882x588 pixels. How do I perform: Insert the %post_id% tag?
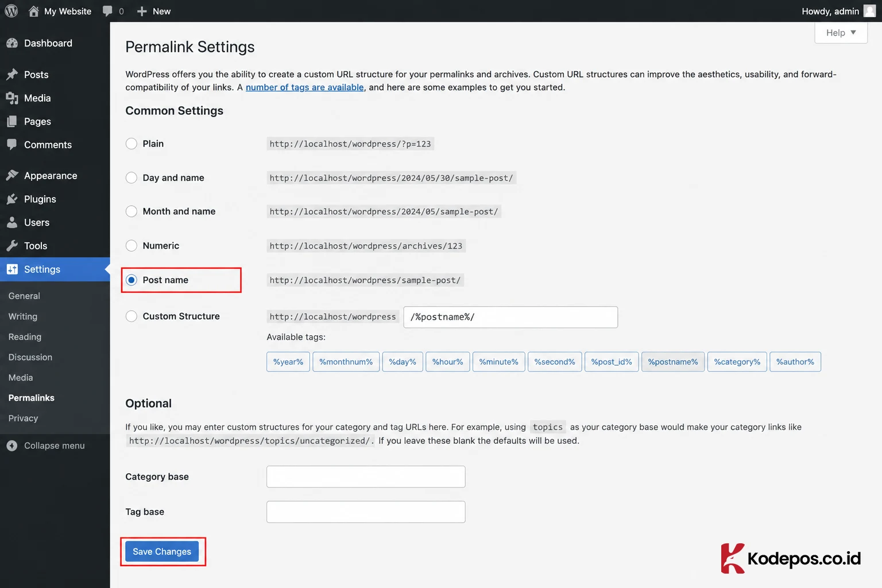(612, 362)
